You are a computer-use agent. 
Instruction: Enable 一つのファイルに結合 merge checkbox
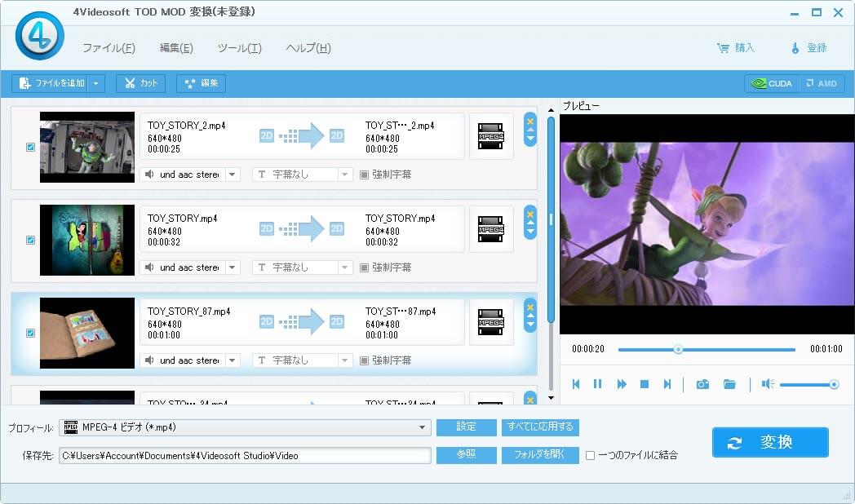point(590,456)
